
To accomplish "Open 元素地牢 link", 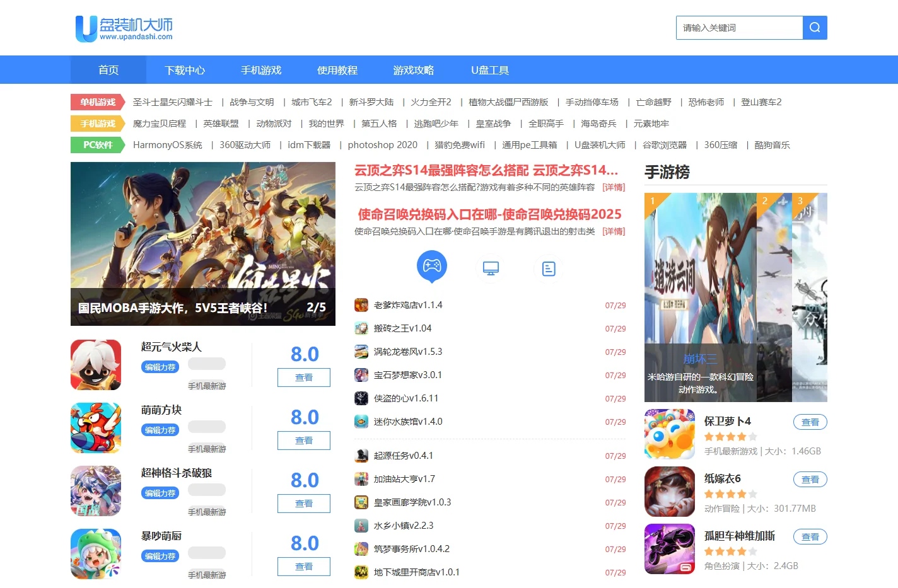I will 651,124.
